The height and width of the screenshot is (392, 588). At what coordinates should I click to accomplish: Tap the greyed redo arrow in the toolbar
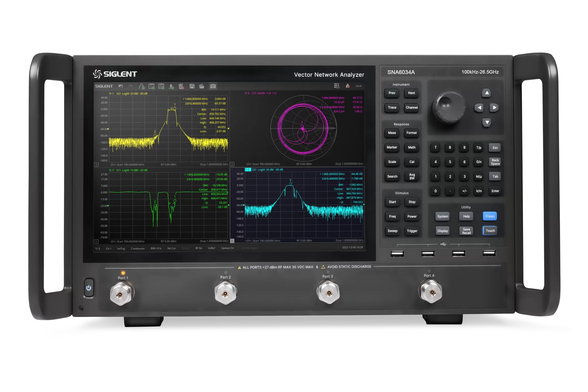(x=130, y=86)
